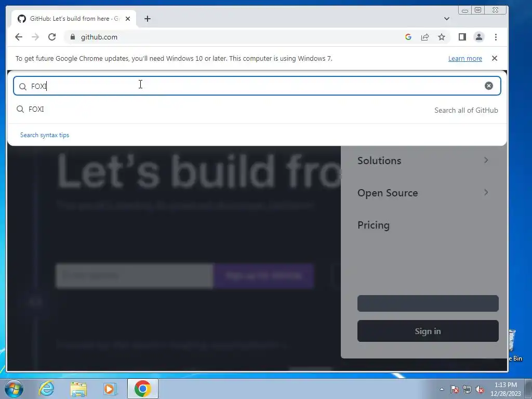Open the Chrome profile avatar
This screenshot has width=532, height=399.
pos(478,37)
